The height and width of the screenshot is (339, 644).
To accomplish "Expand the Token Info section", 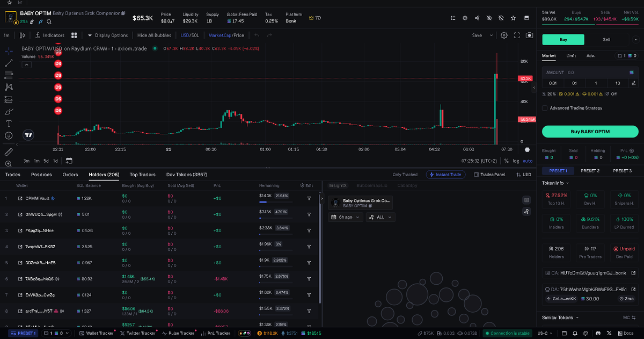I will pos(556,183).
